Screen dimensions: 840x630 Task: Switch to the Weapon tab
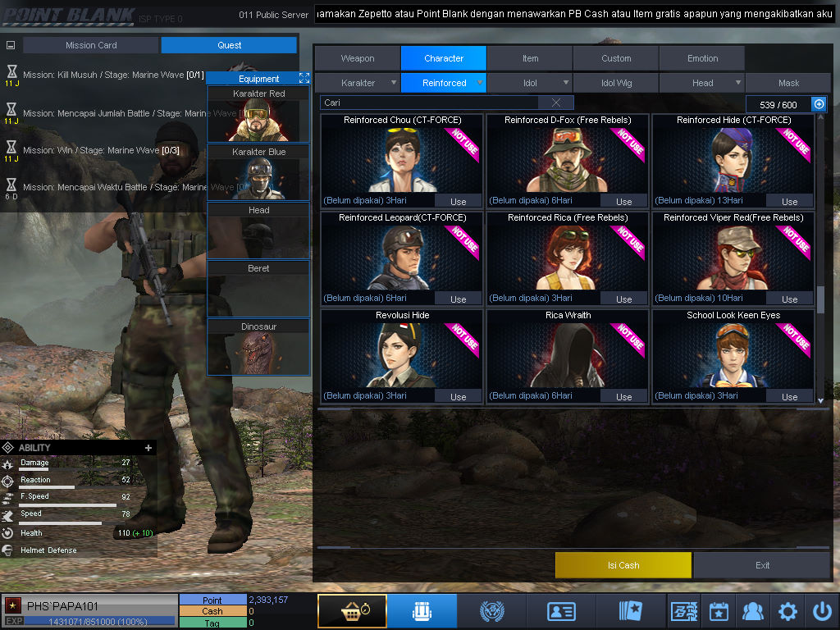[x=358, y=58]
